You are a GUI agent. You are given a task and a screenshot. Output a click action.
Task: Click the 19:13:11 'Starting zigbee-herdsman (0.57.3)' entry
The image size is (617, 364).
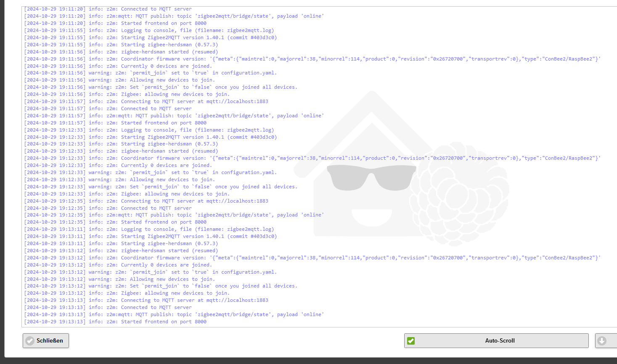pyautogui.click(x=121, y=243)
